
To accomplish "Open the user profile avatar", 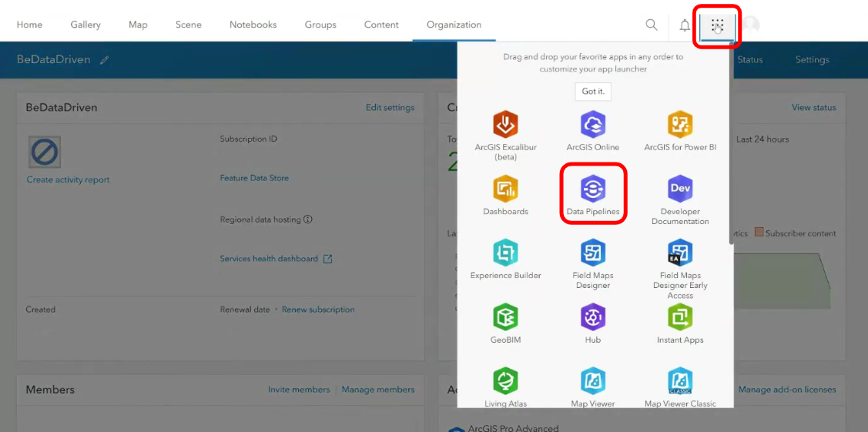I will [751, 25].
